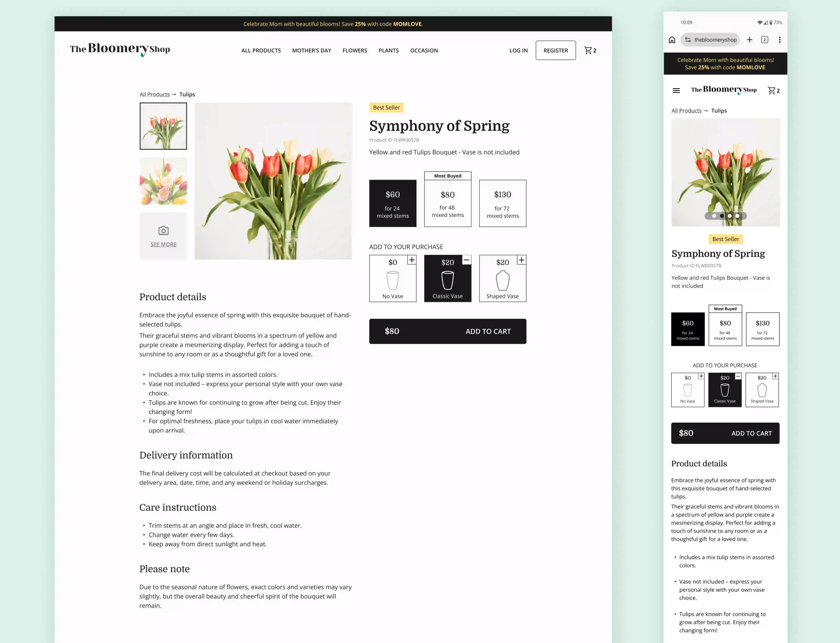Image resolution: width=840 pixels, height=643 pixels.
Task: Click the camera icon to see more photos
Action: coord(163,230)
